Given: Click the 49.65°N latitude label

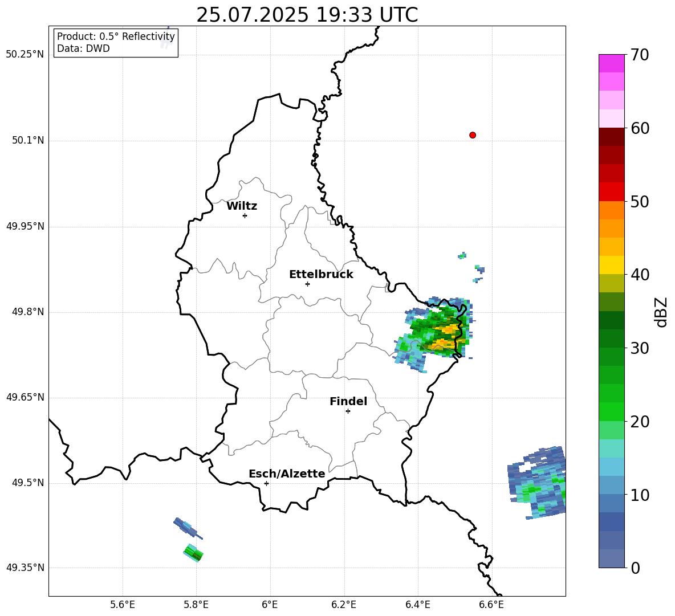Looking at the screenshot, I should click(25, 397).
